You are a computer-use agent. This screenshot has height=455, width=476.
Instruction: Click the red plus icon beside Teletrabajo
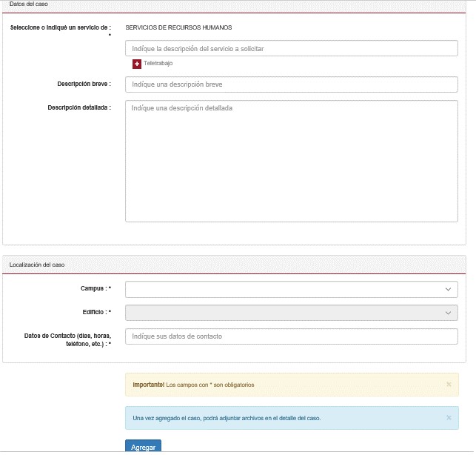(137, 64)
